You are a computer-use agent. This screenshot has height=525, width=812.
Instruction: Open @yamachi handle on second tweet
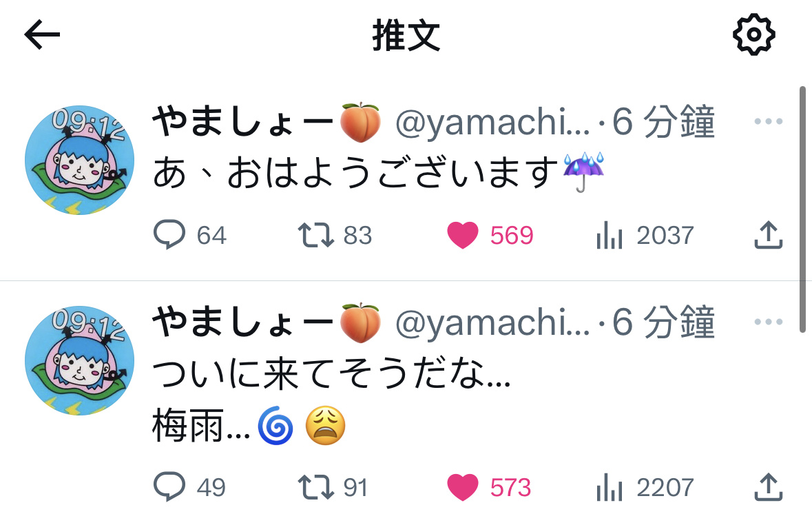[x=492, y=322]
